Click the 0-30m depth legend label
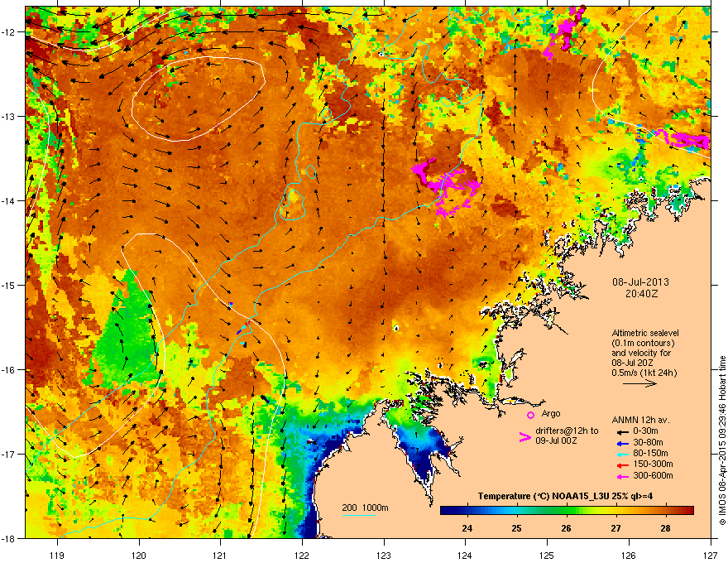728x563 pixels. click(x=646, y=431)
